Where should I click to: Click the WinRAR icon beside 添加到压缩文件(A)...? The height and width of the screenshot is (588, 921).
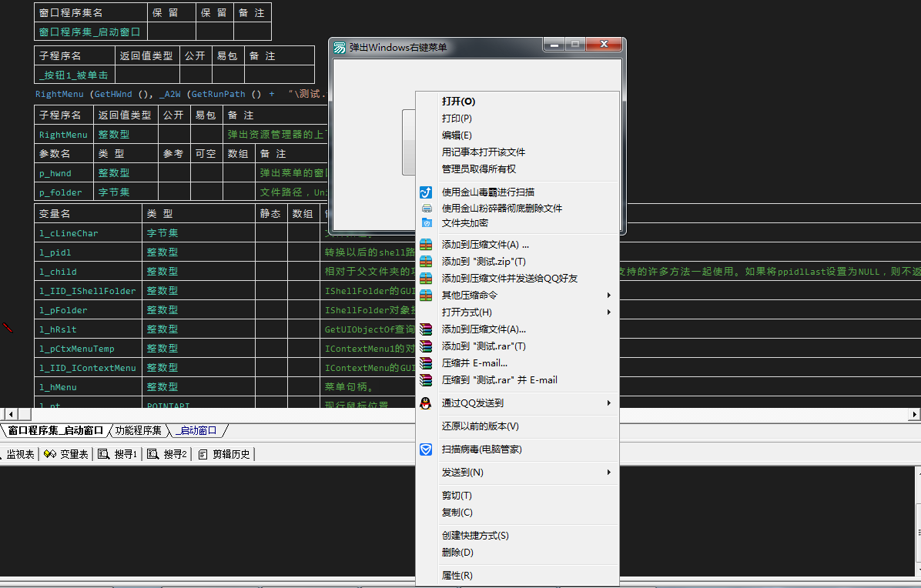(x=426, y=329)
